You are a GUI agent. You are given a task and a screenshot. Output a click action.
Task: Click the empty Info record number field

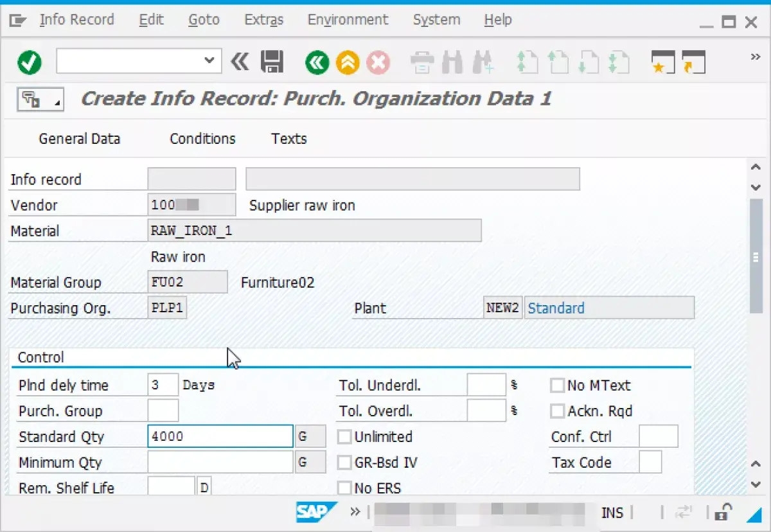point(191,179)
